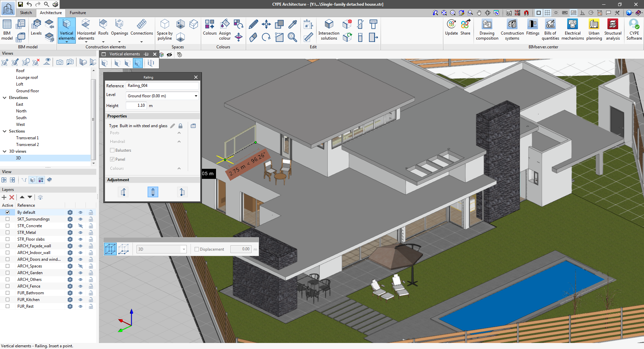The image size is (644, 349).
Task: Close the Vertical elements toolbar
Action: (x=155, y=54)
